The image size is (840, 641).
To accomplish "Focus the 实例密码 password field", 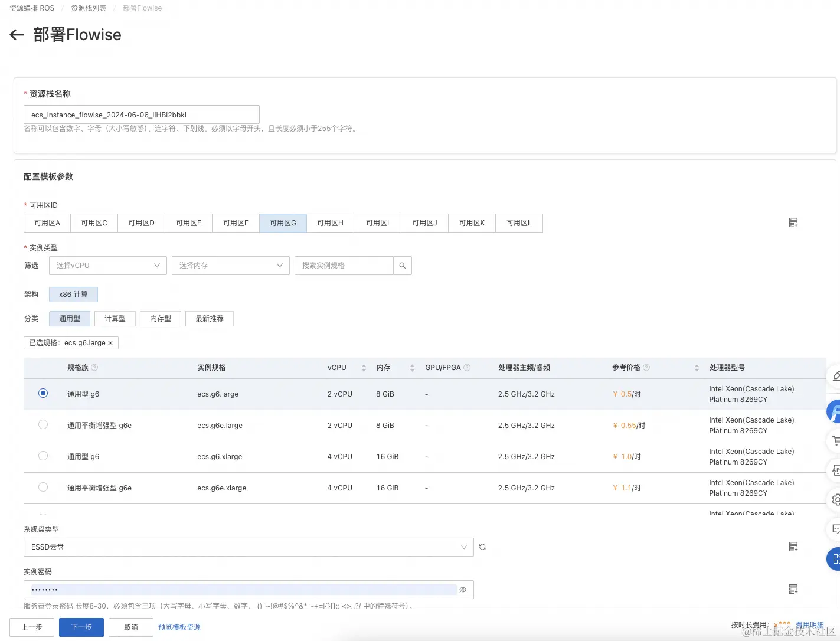I will [x=249, y=590].
